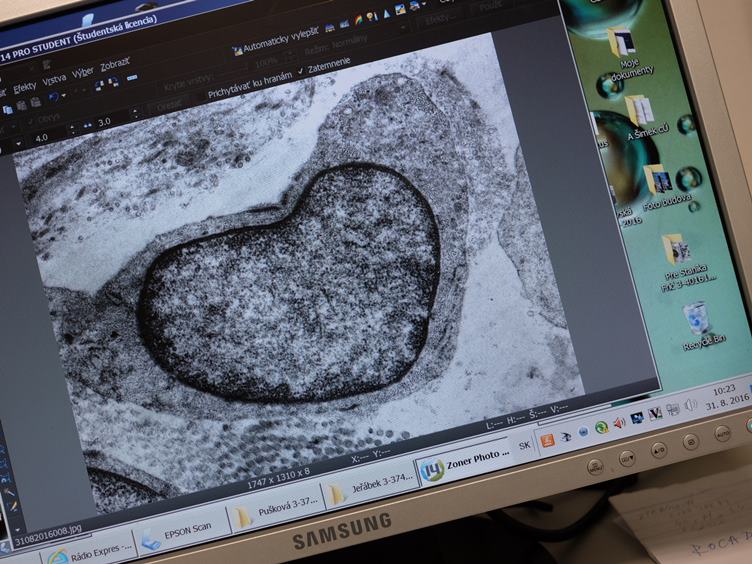Open the dropdown arrow left of the 4.0 field
752x564 pixels.
point(18,143)
